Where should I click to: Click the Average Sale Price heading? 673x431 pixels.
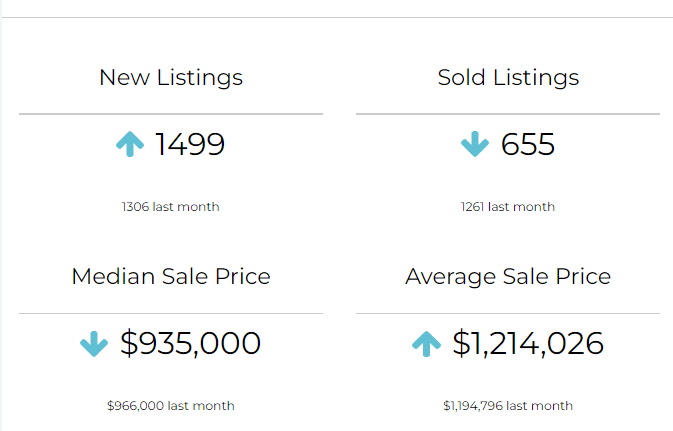point(508,276)
